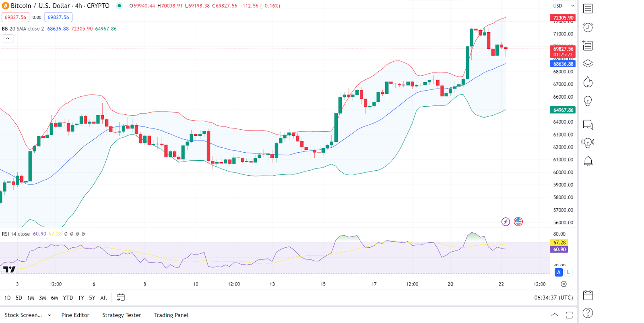644x323 pixels.
Task: Expand the Stock Screener dropdown arrow
Action: [50, 315]
